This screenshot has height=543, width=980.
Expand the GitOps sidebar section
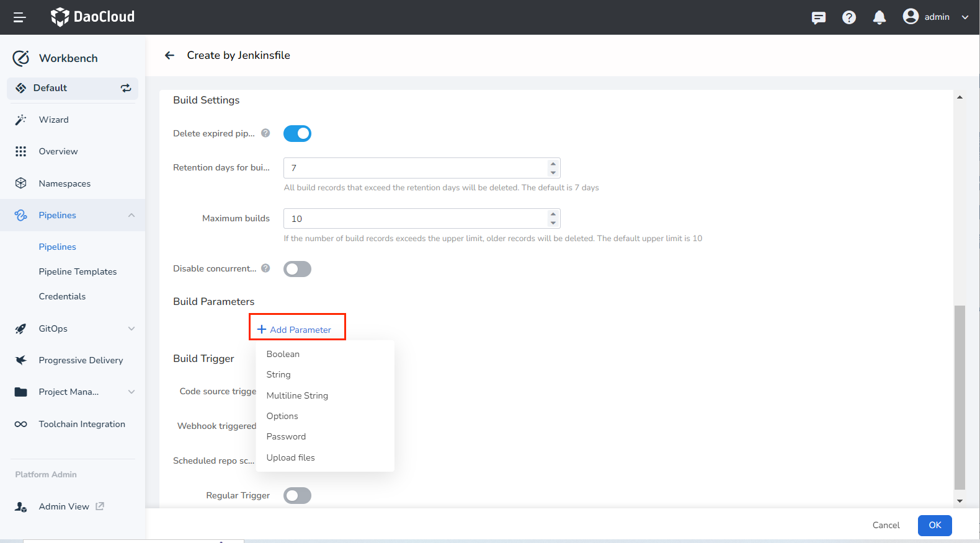point(131,329)
